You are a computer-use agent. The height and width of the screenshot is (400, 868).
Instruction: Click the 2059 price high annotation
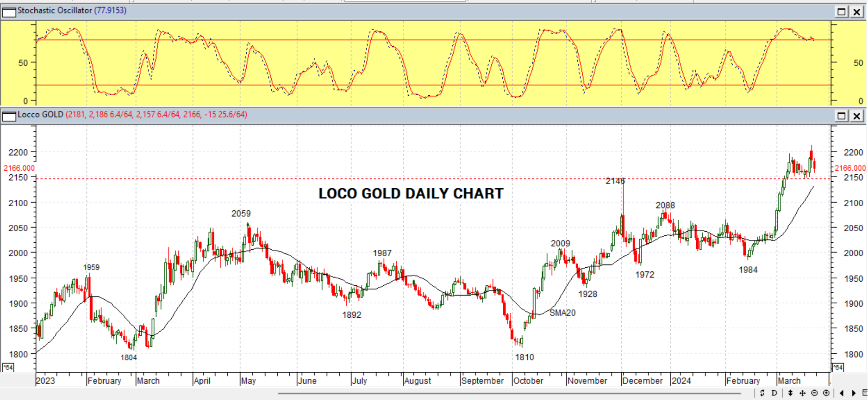coord(241,214)
